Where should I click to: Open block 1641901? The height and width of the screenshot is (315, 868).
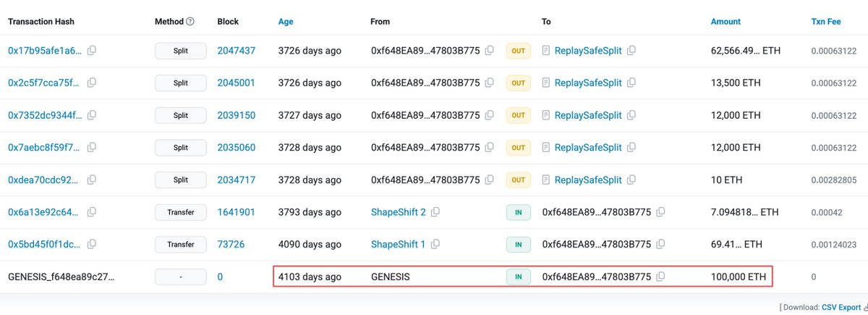[x=236, y=212]
